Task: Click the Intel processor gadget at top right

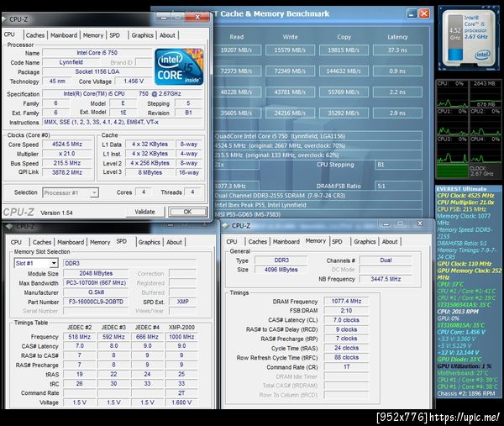Action: click(x=469, y=38)
